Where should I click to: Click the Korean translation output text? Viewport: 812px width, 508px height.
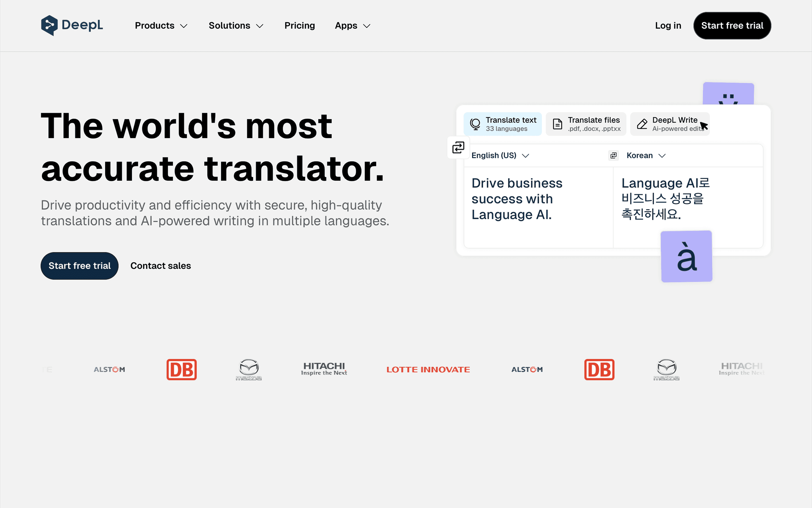tap(665, 199)
